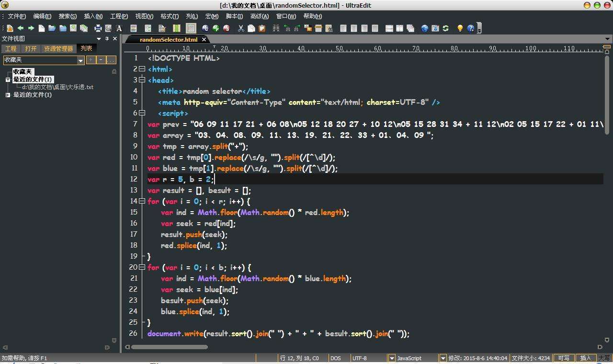
Task: Click the font 'A' toolbar icon
Action: coord(119,28)
